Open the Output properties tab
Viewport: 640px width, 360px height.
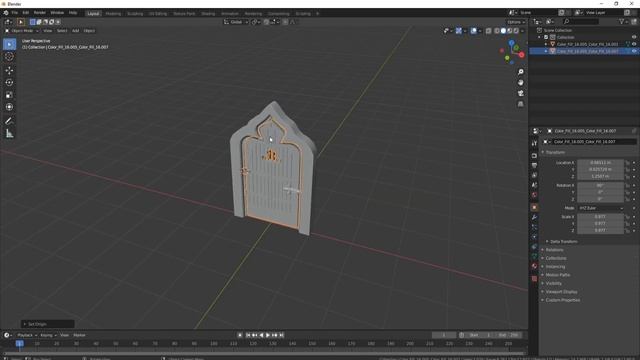click(534, 165)
